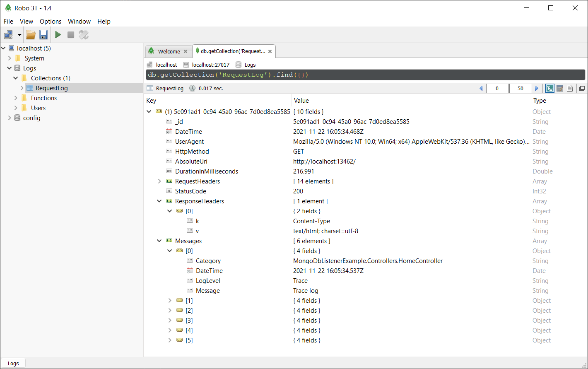The height and width of the screenshot is (369, 588).
Task: Click the LogLevel value Trace
Action: [301, 281]
